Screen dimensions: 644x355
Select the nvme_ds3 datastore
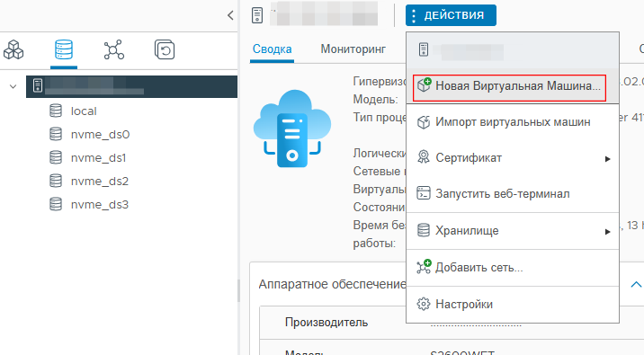click(100, 205)
